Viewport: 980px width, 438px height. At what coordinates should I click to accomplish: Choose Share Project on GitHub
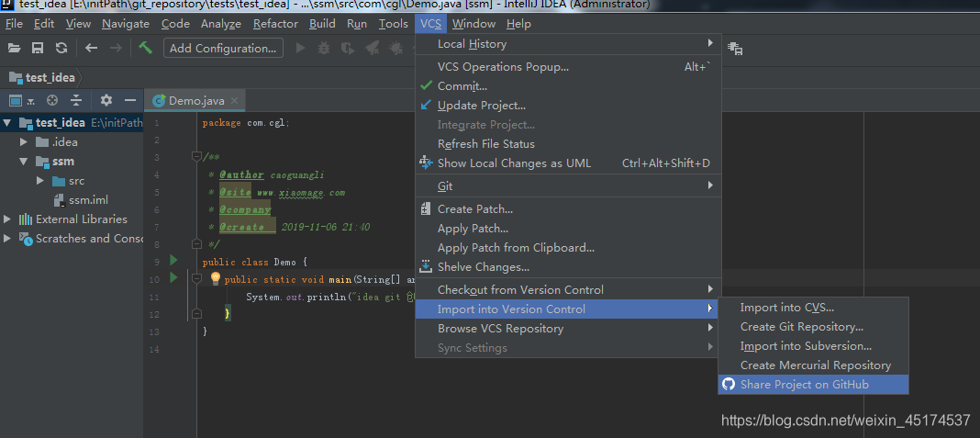[813, 385]
